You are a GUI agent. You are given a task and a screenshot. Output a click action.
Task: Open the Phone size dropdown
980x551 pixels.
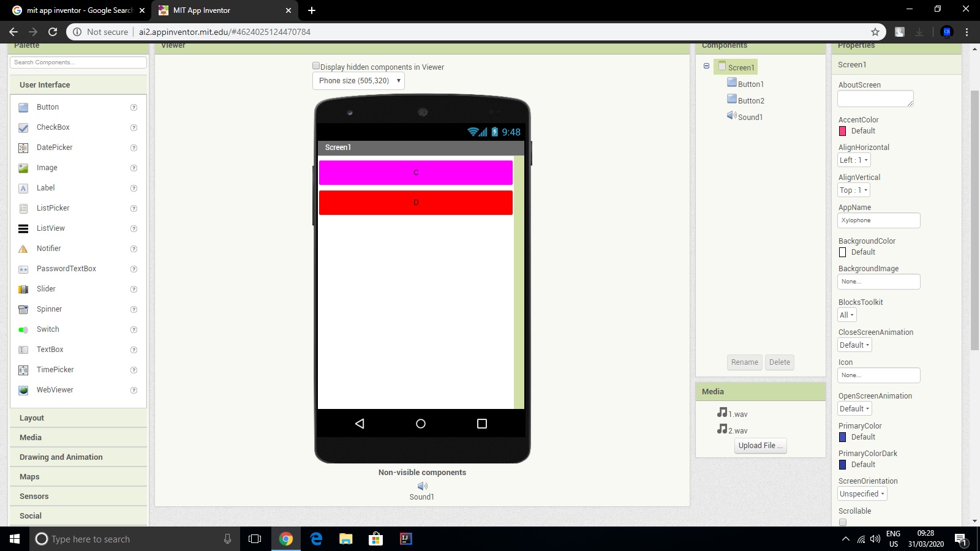point(358,80)
